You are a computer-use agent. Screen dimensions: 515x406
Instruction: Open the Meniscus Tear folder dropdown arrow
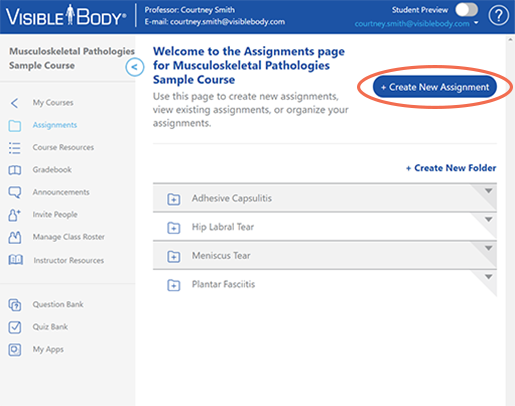pos(488,248)
